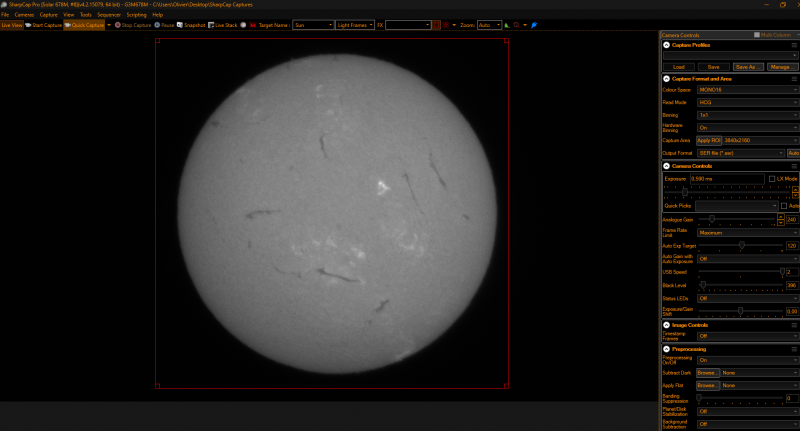This screenshot has height=431, width=800.
Task: Browse for an Apply Flat file
Action: coord(708,386)
